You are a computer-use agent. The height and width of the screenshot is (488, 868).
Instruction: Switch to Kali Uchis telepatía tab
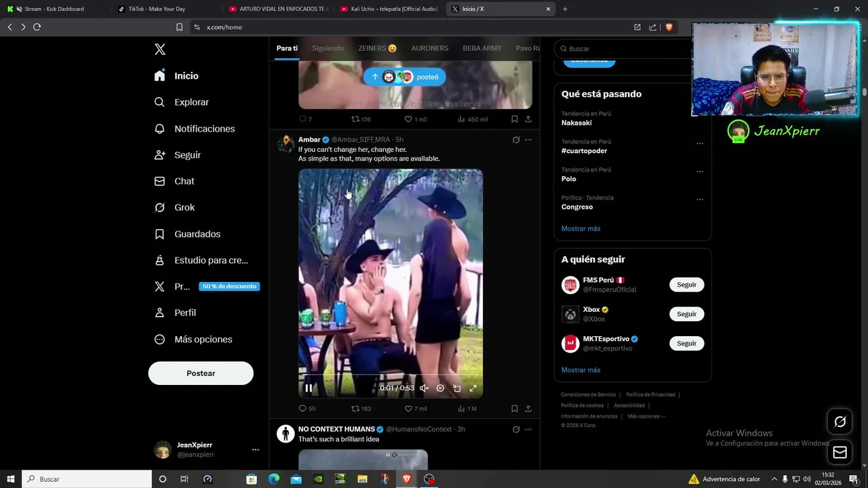click(x=390, y=9)
